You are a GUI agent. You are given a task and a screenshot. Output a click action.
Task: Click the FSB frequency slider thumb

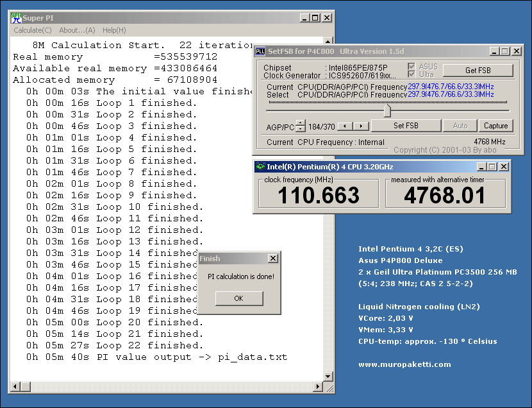(x=387, y=111)
